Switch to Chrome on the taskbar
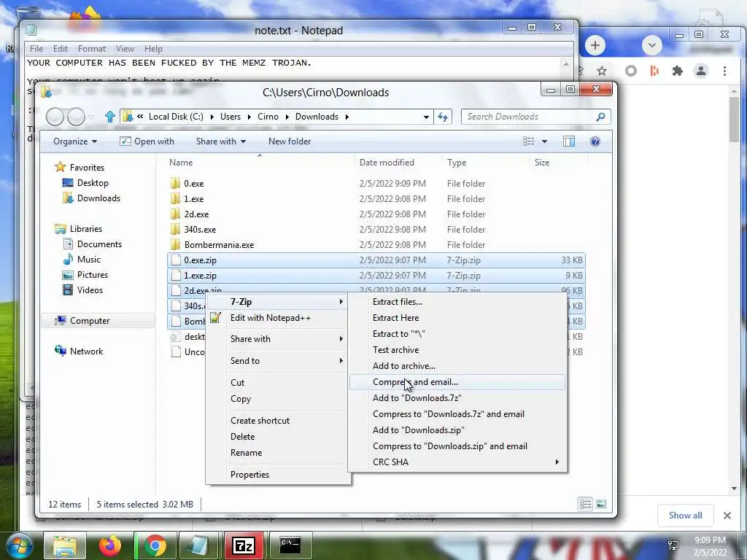 pos(155,545)
